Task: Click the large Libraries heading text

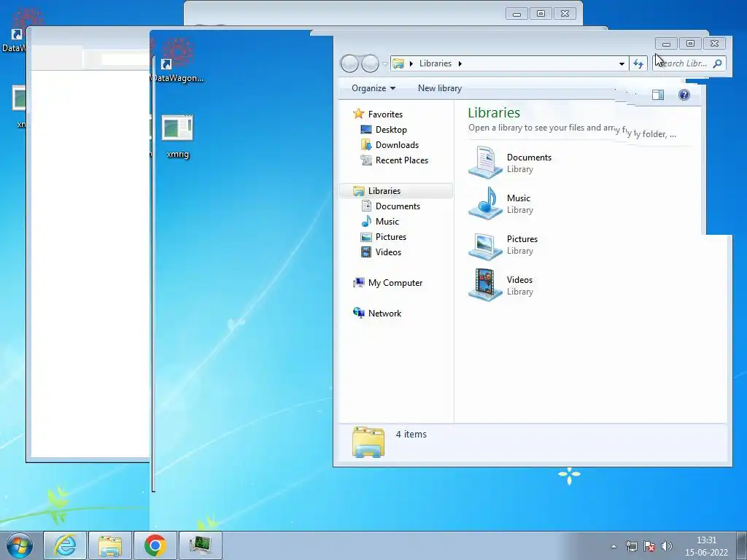Action: click(x=494, y=113)
